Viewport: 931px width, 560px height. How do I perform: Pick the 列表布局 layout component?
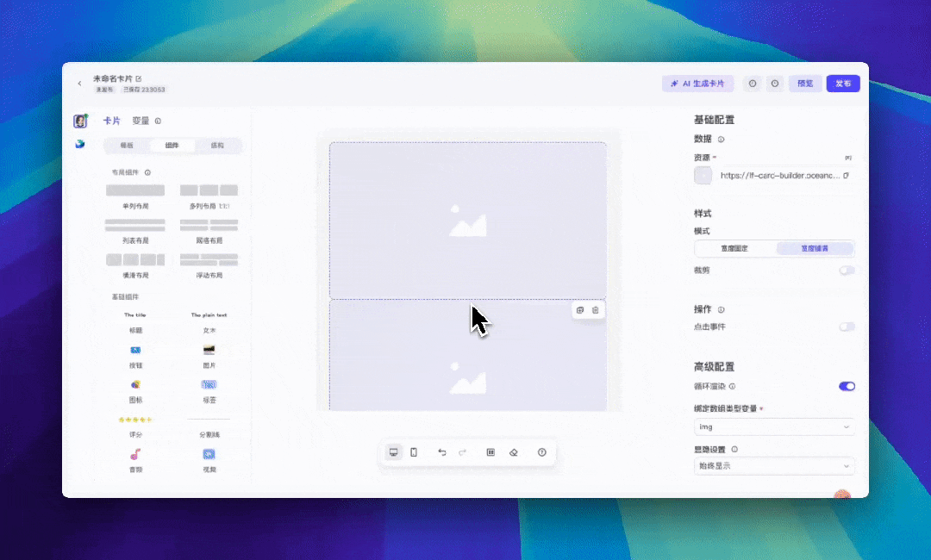pyautogui.click(x=135, y=232)
